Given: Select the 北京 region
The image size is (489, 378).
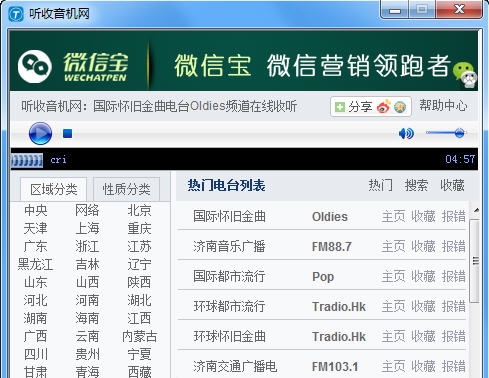Looking at the screenshot, I should [139, 210].
